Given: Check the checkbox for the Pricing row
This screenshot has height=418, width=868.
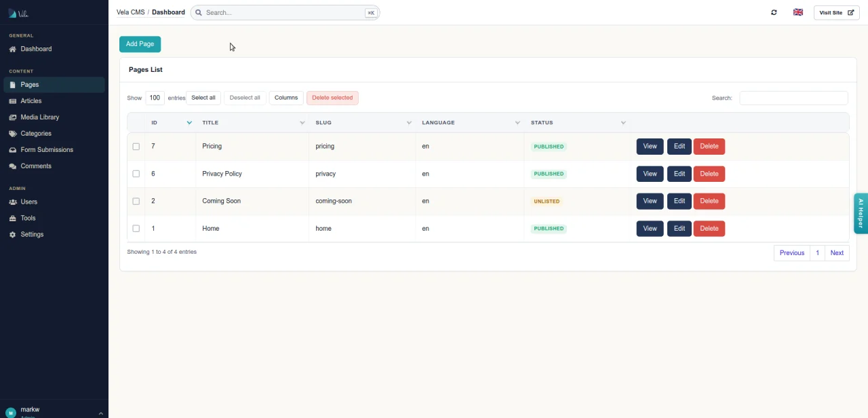Looking at the screenshot, I should point(136,146).
